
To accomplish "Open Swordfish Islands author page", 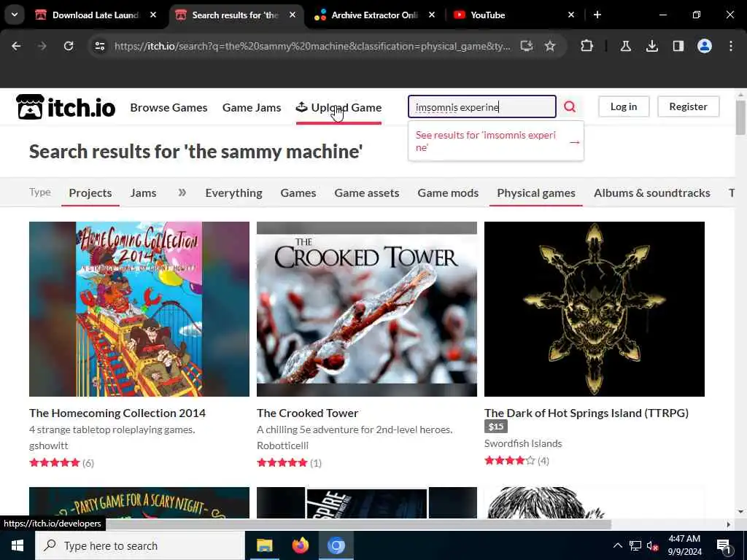I will (523, 443).
